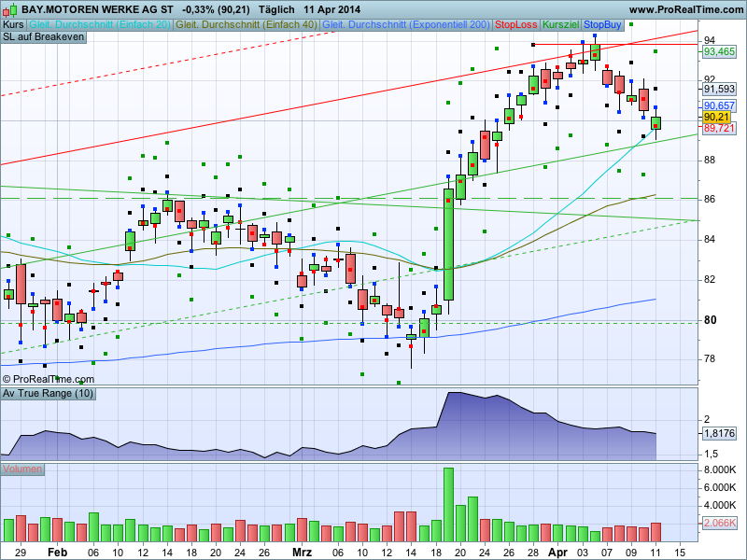Click the tallest green volume bar
The width and height of the screenshot is (747, 560).
[448, 504]
